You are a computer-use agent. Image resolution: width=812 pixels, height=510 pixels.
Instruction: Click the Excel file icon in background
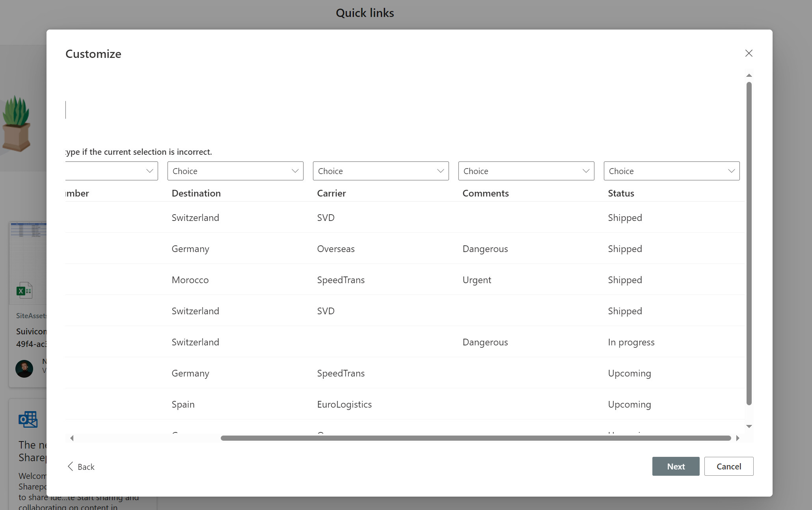tap(24, 291)
